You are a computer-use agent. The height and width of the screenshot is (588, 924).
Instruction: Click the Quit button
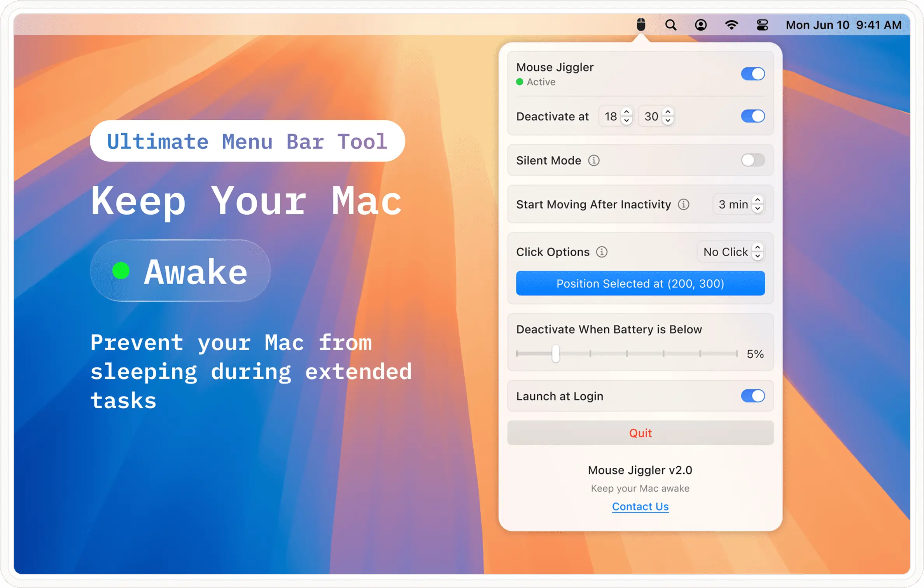point(640,433)
